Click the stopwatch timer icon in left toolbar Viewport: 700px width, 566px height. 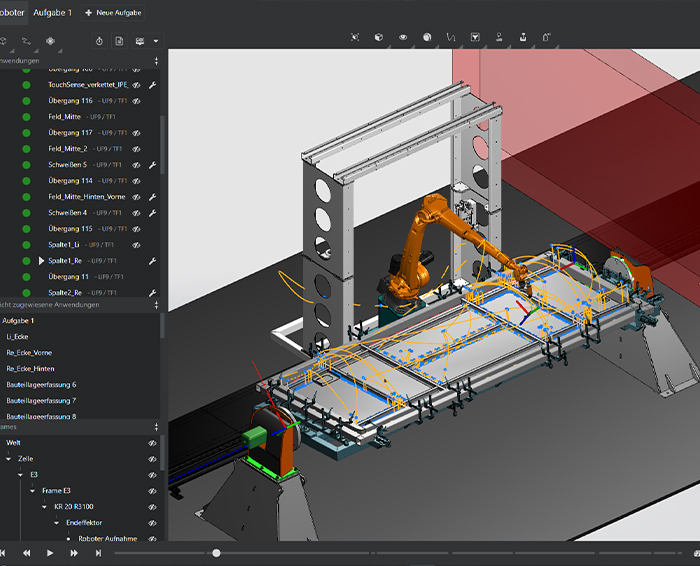coord(99,41)
